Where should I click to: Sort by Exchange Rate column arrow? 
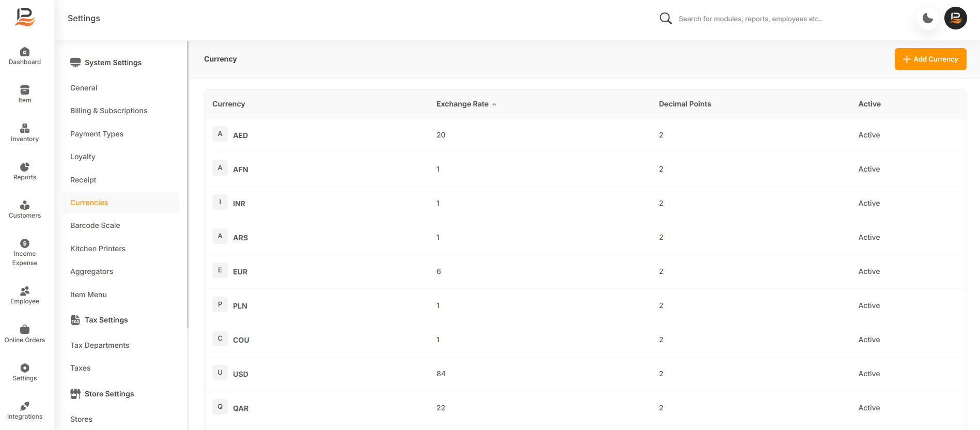click(494, 104)
